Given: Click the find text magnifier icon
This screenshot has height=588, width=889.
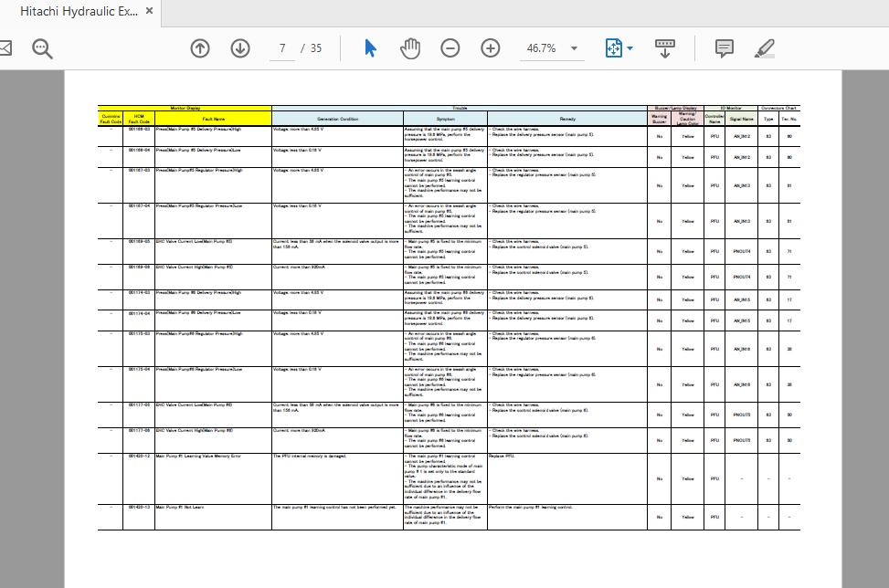Looking at the screenshot, I should pos(42,48).
